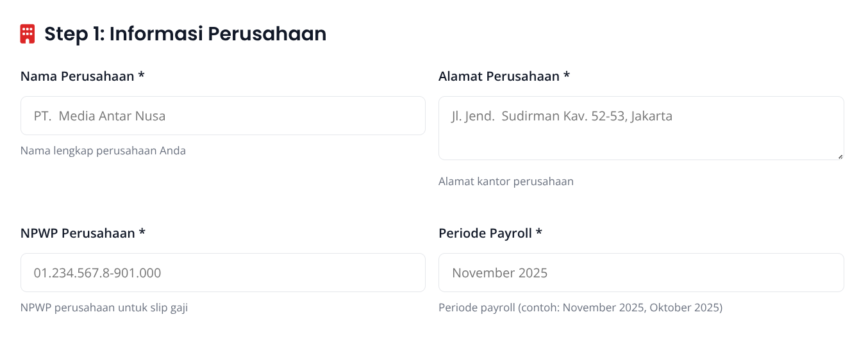The image size is (868, 344).
Task: Click the 'Nama lengkap perusahaan Anda' hint text
Action: (x=103, y=151)
